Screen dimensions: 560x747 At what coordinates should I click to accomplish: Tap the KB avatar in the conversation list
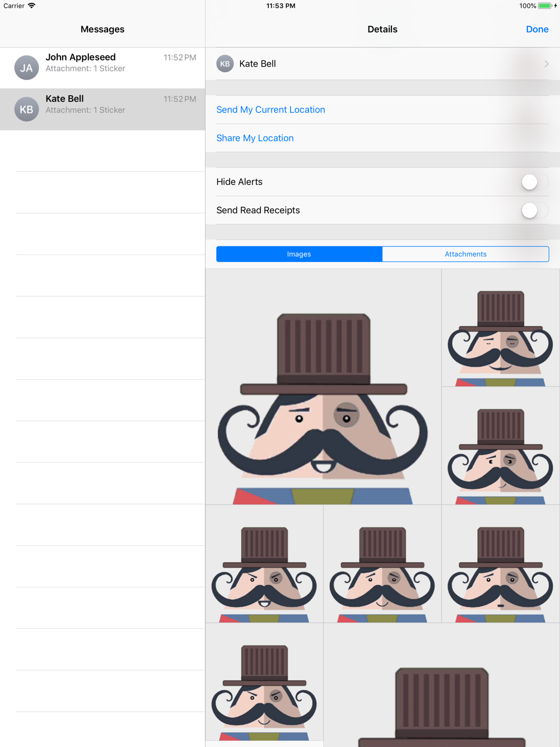26,109
